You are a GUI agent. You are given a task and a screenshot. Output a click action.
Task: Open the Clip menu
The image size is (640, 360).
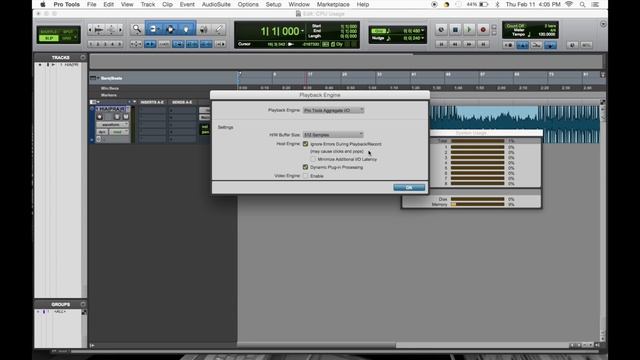click(167, 4)
